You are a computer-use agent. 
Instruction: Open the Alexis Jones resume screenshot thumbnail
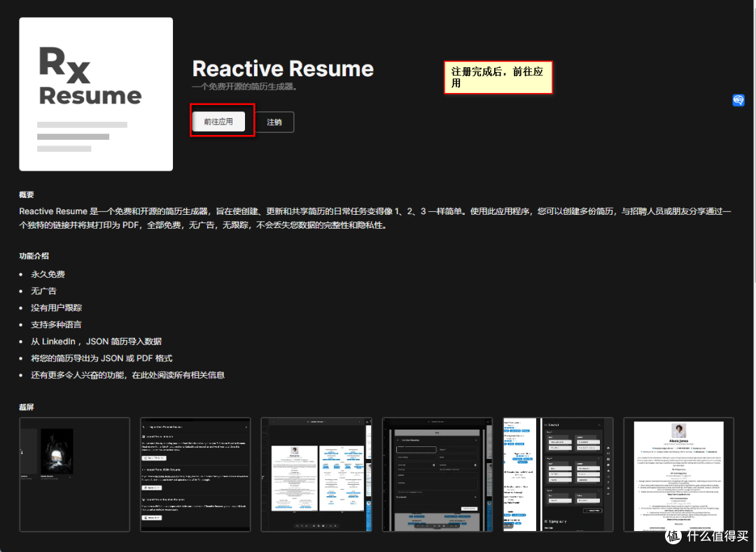[x=678, y=474]
